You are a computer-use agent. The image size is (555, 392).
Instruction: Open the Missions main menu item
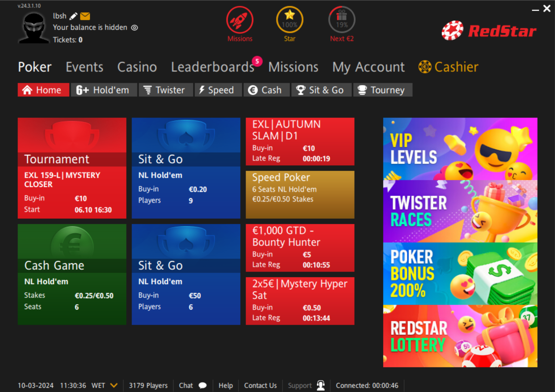(293, 67)
